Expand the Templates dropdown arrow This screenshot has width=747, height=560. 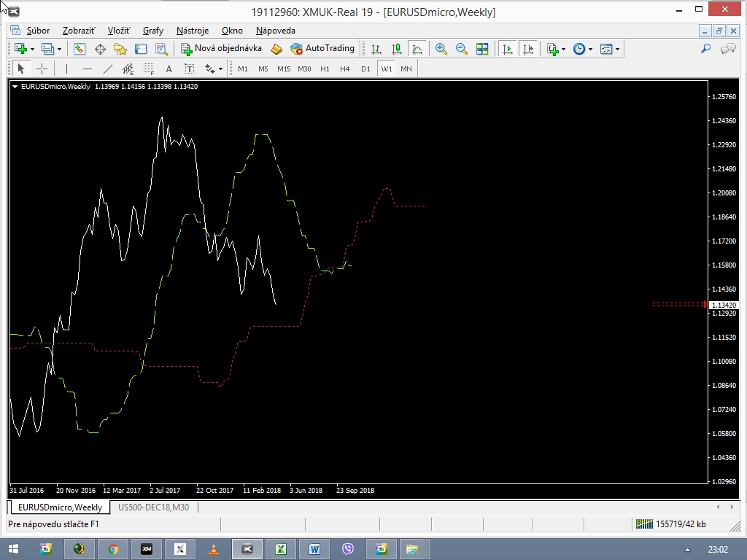[617, 49]
